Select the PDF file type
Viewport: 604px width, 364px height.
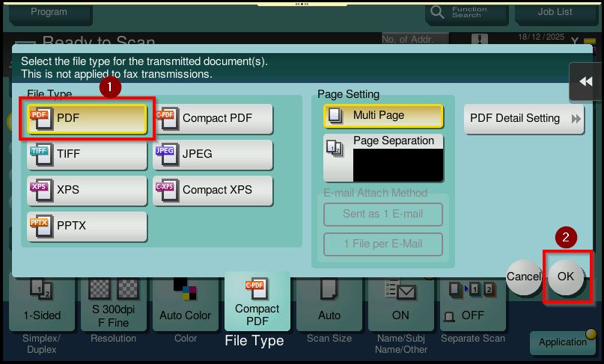pyautogui.click(x=87, y=119)
